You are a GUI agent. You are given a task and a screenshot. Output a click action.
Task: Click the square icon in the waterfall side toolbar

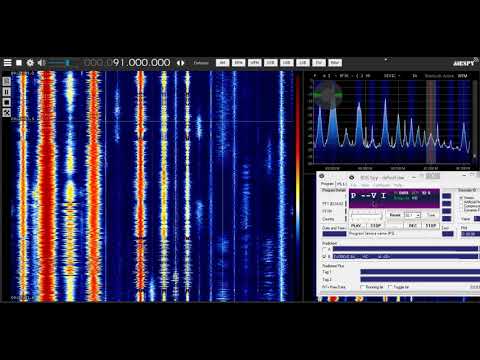tap(6, 102)
